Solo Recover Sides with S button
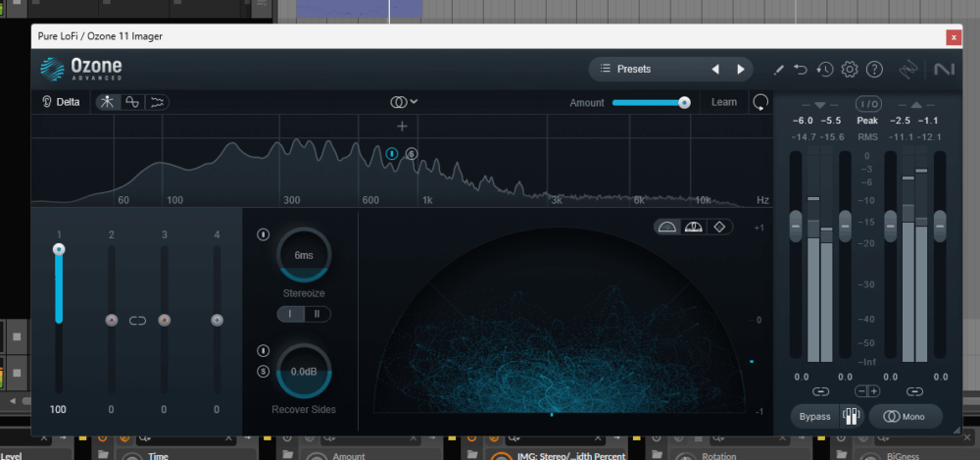The width and height of the screenshot is (980, 460). click(x=263, y=372)
